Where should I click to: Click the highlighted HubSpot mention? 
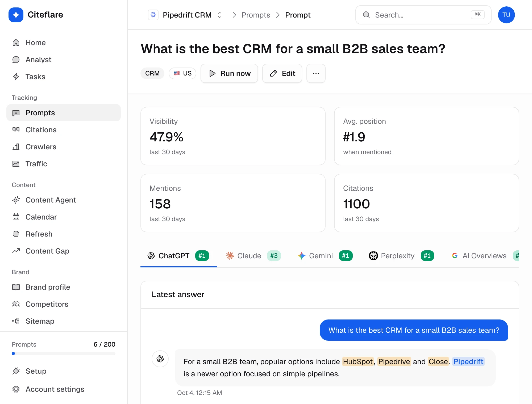click(x=358, y=361)
